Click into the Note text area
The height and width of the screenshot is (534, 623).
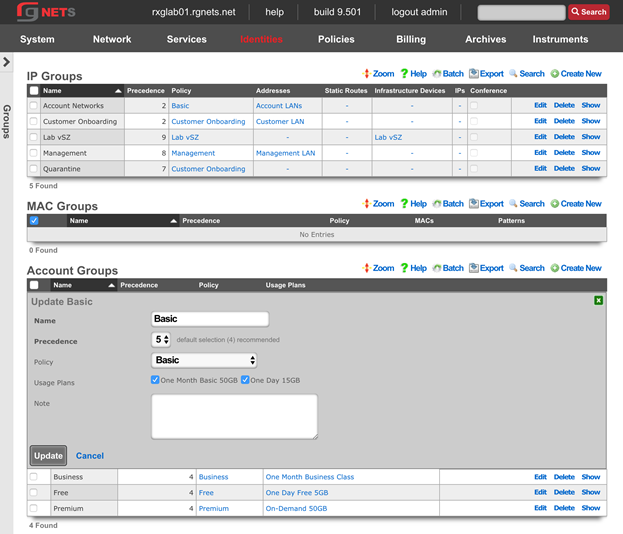click(x=234, y=416)
